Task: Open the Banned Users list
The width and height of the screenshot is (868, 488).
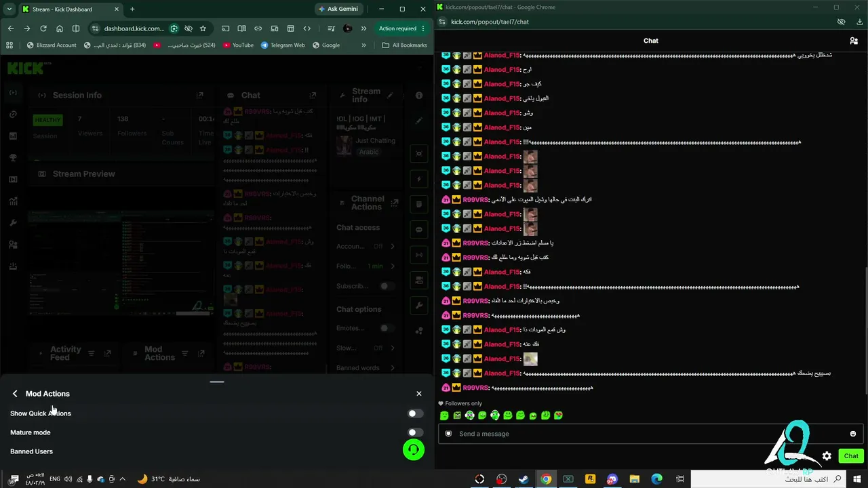Action: point(31,451)
